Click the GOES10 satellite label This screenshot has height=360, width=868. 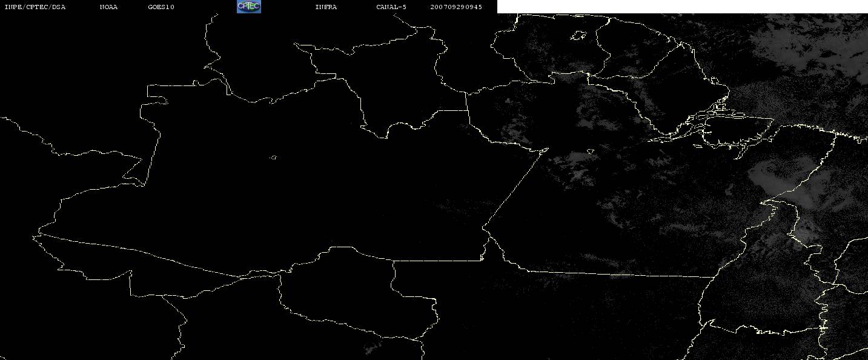tap(161, 7)
